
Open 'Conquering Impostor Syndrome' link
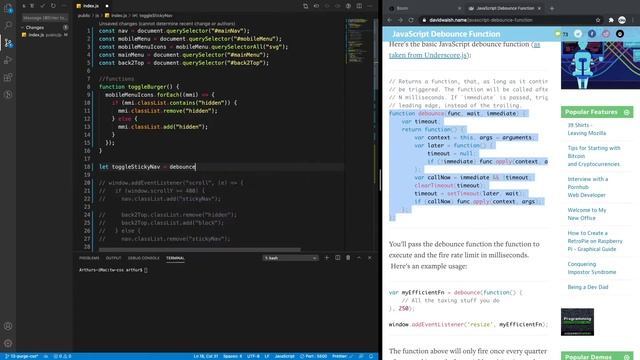tap(591, 268)
